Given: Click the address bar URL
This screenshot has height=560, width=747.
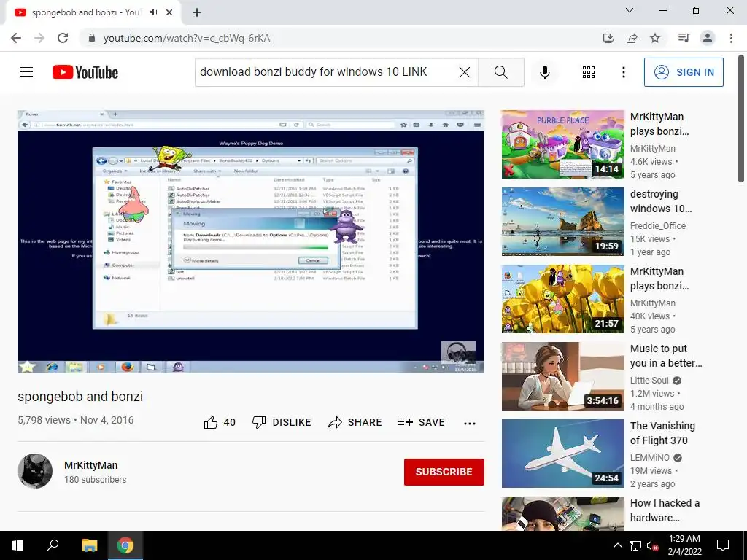Looking at the screenshot, I should [187, 38].
